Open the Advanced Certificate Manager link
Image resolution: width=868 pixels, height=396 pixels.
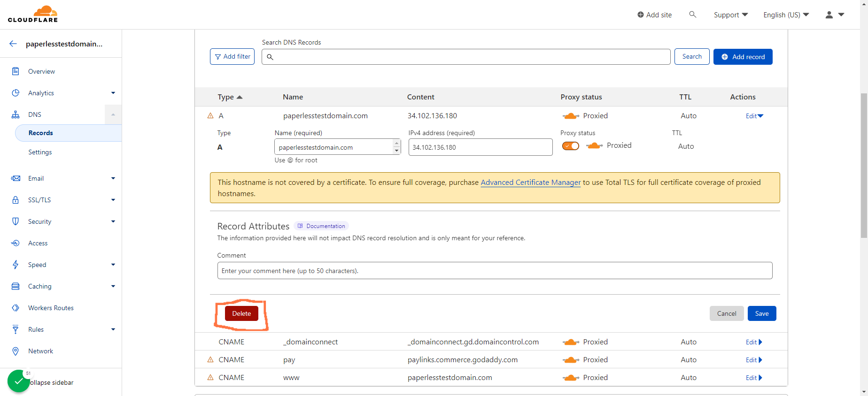(x=531, y=183)
